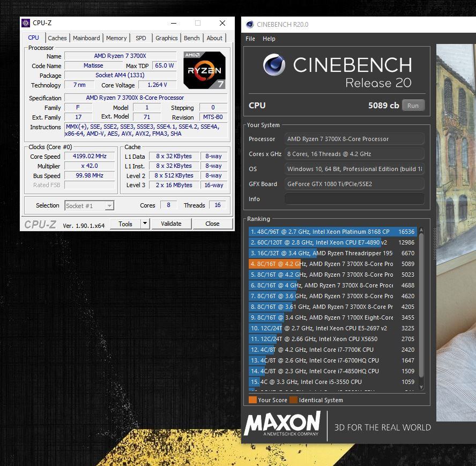Click the Identical System brown legend swatch
Screen dimensions: 476x466
point(294,400)
